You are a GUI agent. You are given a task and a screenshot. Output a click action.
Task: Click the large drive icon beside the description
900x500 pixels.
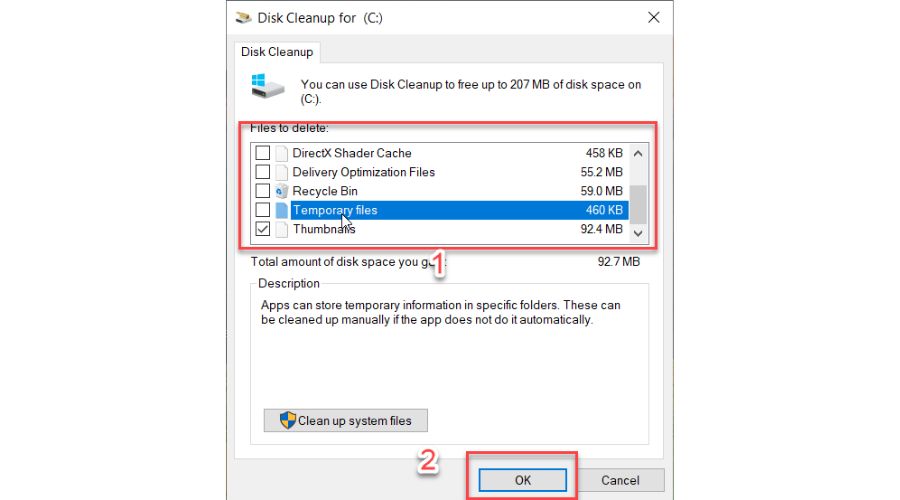(268, 86)
